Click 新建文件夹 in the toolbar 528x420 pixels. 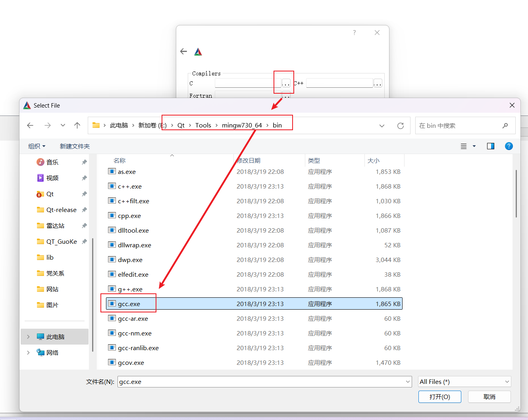[75, 146]
